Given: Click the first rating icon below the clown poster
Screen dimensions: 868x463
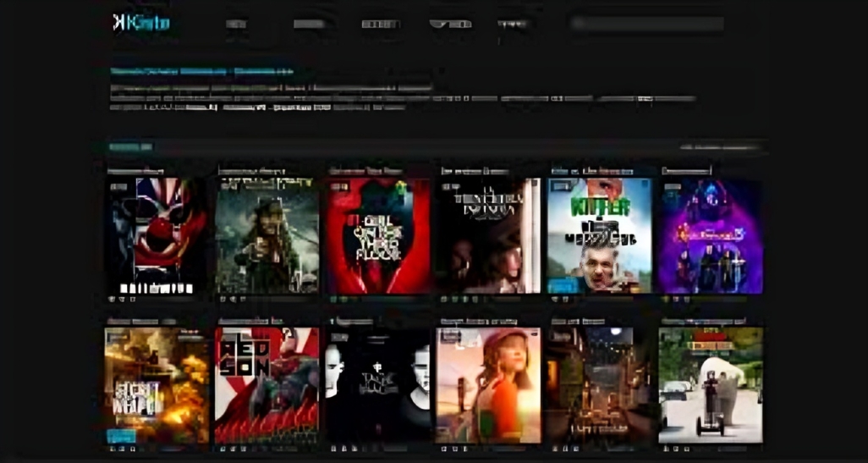Looking at the screenshot, I should pos(112,299).
